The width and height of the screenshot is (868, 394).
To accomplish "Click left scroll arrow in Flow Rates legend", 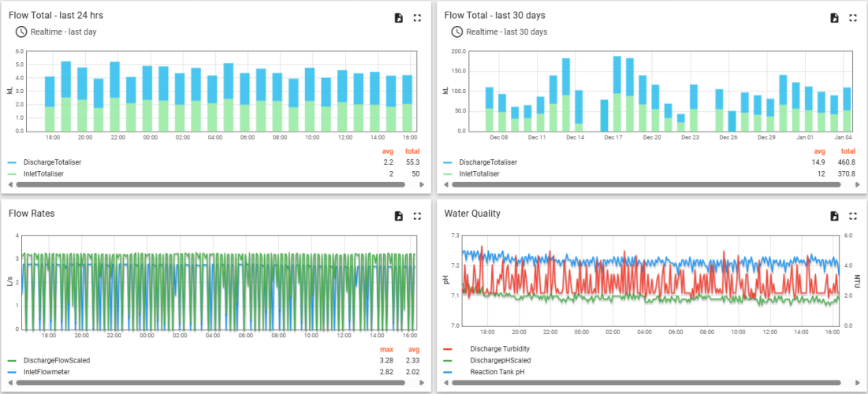I will click(x=10, y=382).
